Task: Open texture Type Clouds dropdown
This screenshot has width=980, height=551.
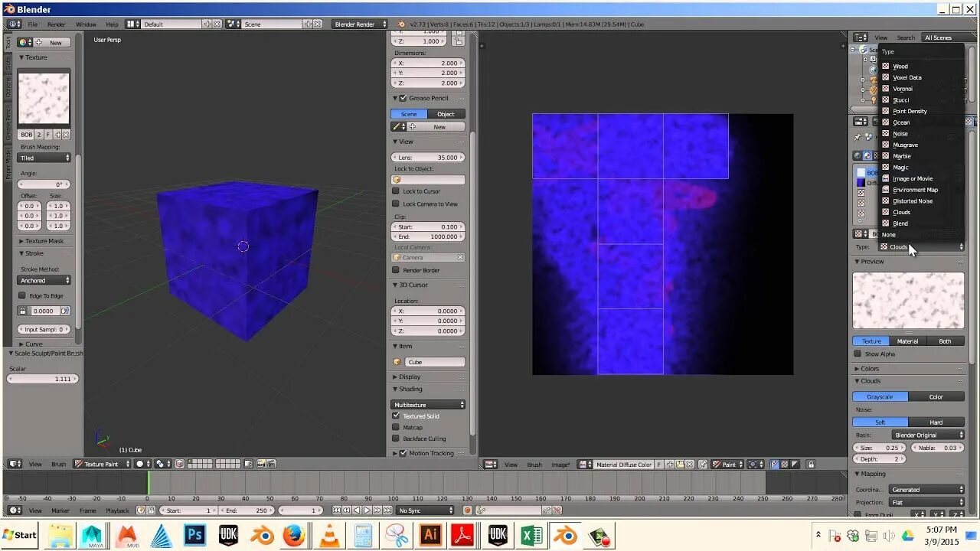Action: pyautogui.click(x=921, y=246)
